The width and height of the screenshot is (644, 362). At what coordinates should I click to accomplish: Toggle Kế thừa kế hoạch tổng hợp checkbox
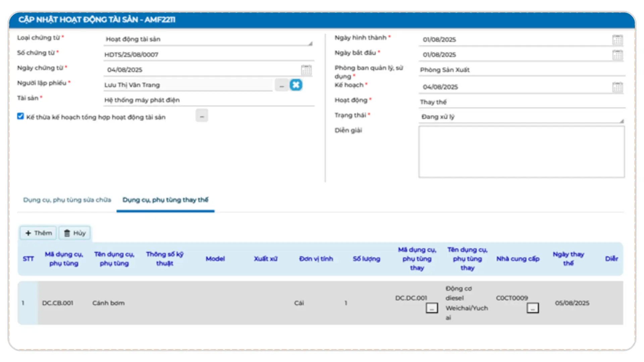point(20,116)
